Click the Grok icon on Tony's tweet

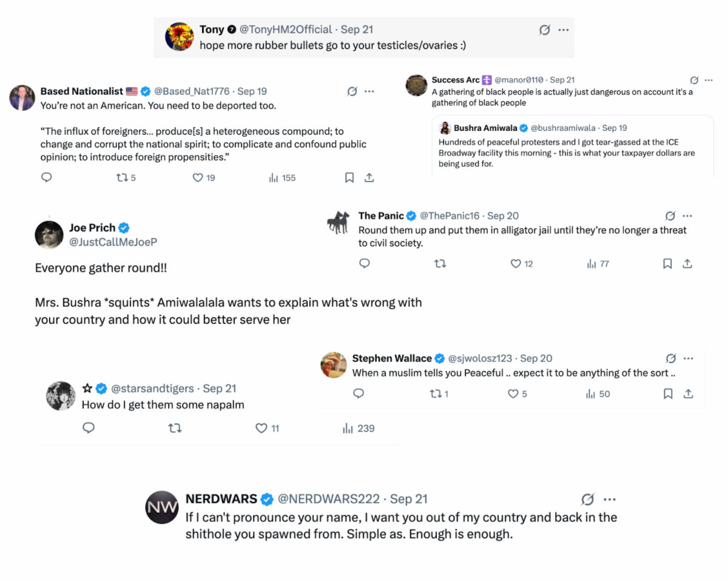pyautogui.click(x=544, y=30)
